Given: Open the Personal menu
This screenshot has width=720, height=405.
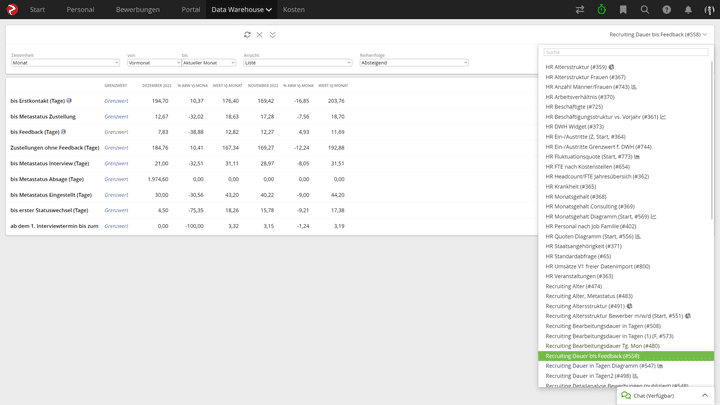Looking at the screenshot, I should (x=80, y=9).
